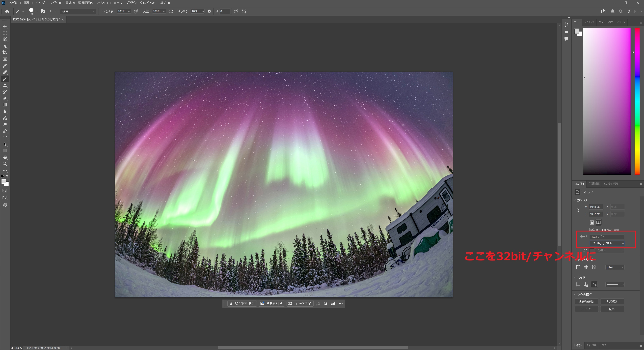This screenshot has width=644, height=350.
Task: Select the Horizontal Type tool
Action: click(x=5, y=138)
